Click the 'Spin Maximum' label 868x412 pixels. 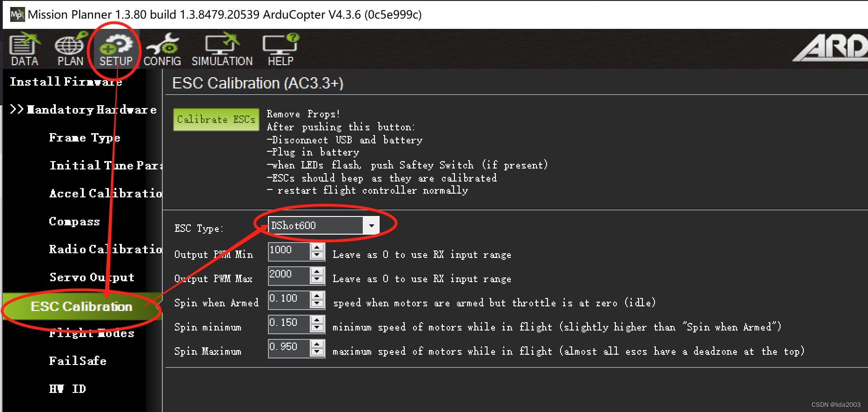(208, 351)
